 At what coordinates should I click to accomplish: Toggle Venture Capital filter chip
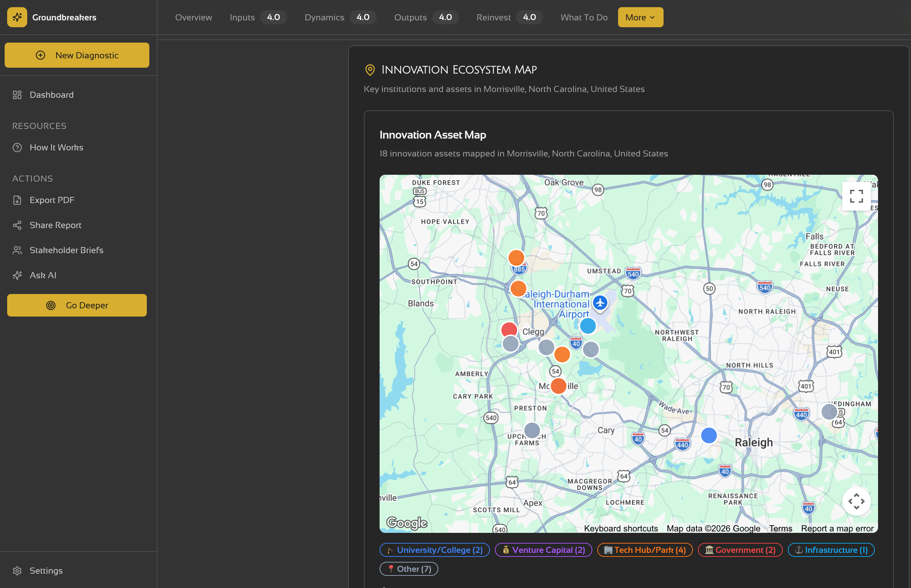(x=543, y=550)
